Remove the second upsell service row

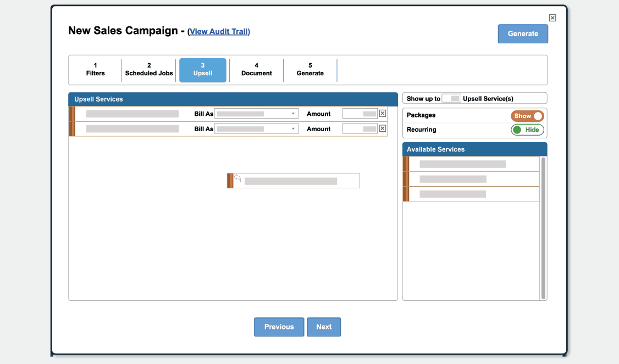(x=382, y=128)
